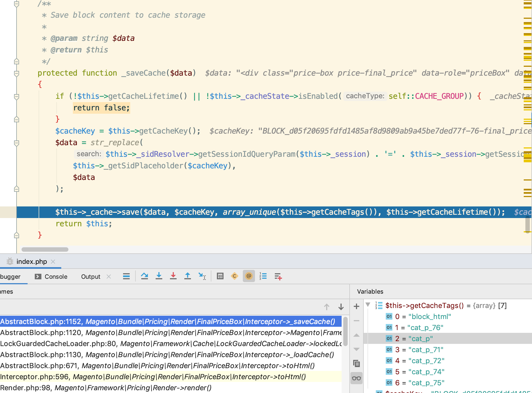Go to previous frame with up arrow
This screenshot has height=393, width=532.
[327, 307]
